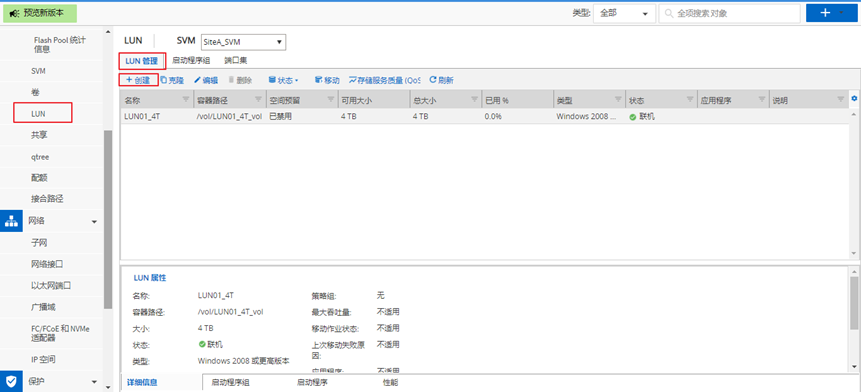Open dropdown arrow beside blue plus button
This screenshot has height=392, width=861.
click(x=842, y=13)
